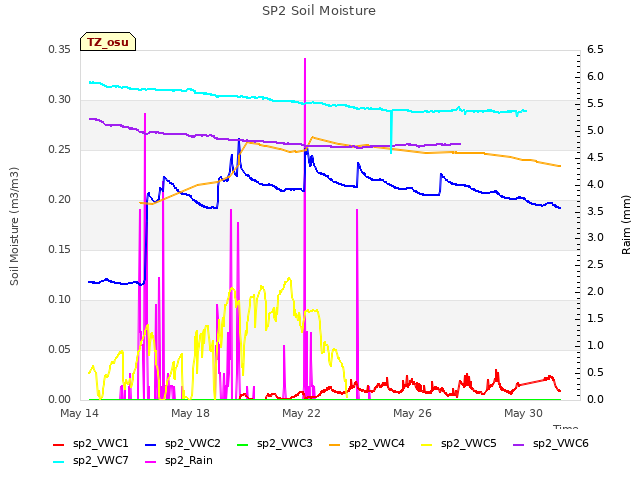Click the 3.0 right axis value
The image size is (640, 480).
coord(595,238)
